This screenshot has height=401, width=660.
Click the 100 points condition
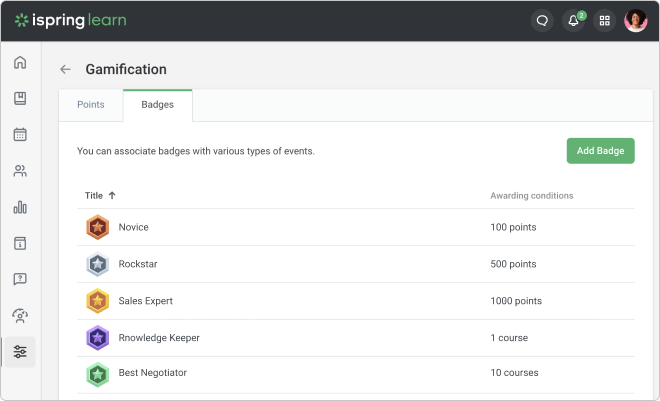tap(513, 227)
